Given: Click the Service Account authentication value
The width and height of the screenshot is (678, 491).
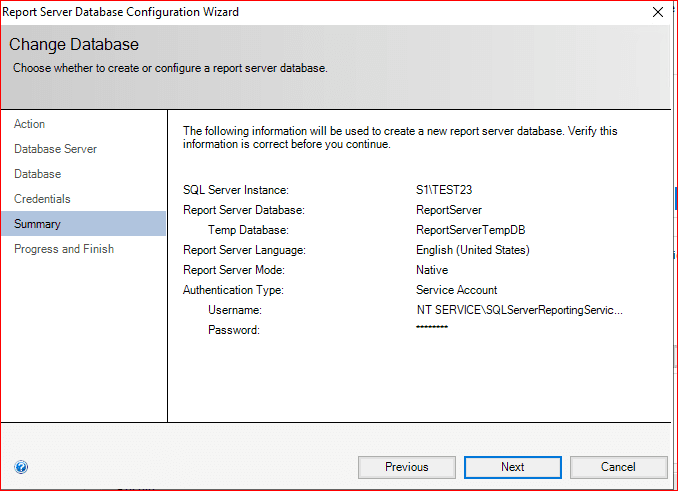Looking at the screenshot, I should [456, 290].
